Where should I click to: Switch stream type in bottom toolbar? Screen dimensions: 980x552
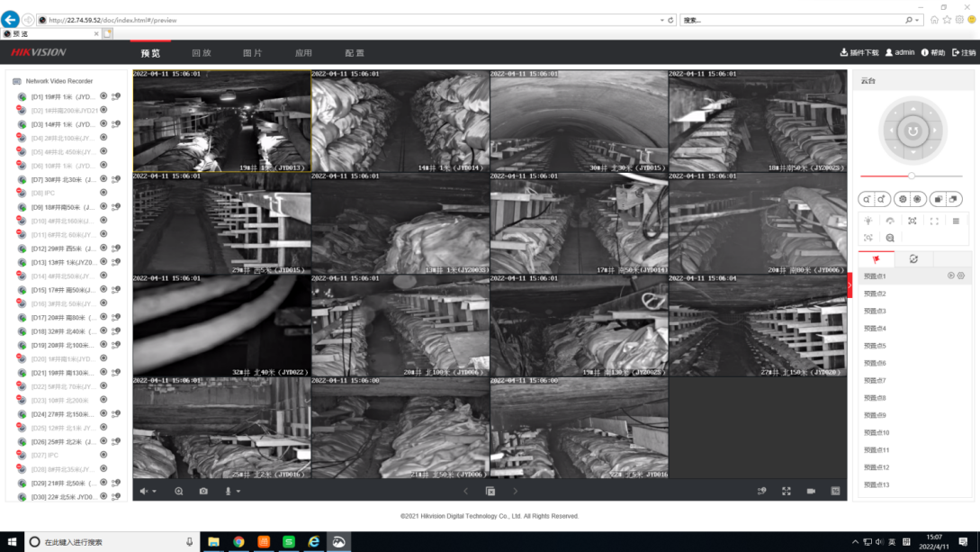pos(762,492)
